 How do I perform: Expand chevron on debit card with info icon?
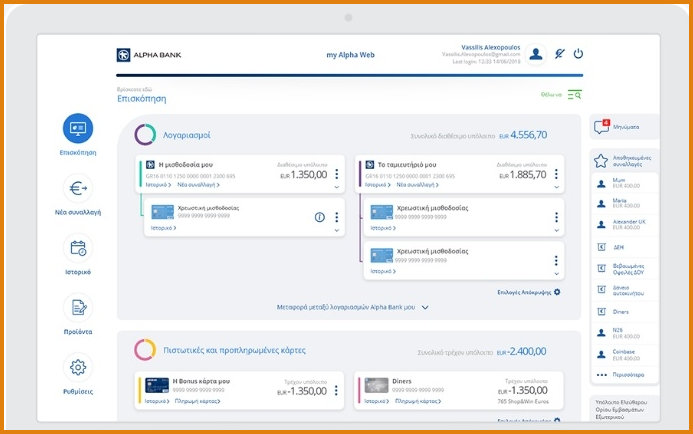click(337, 231)
